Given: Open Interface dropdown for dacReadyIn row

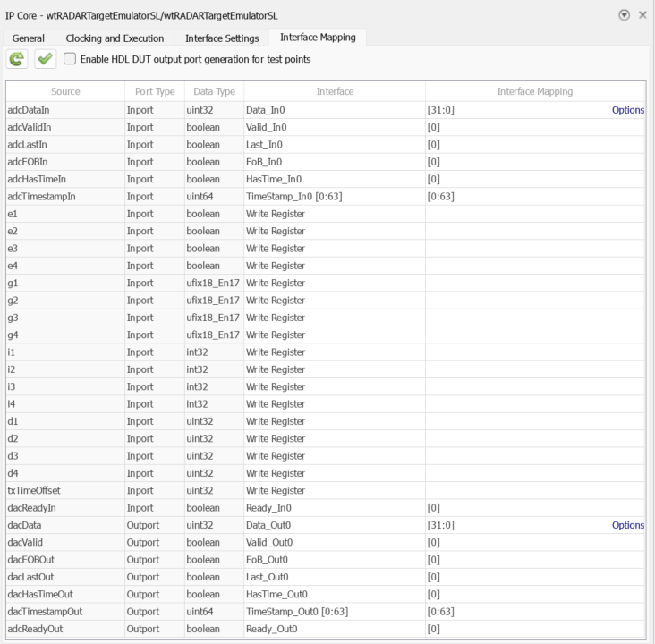Looking at the screenshot, I should click(334, 508).
